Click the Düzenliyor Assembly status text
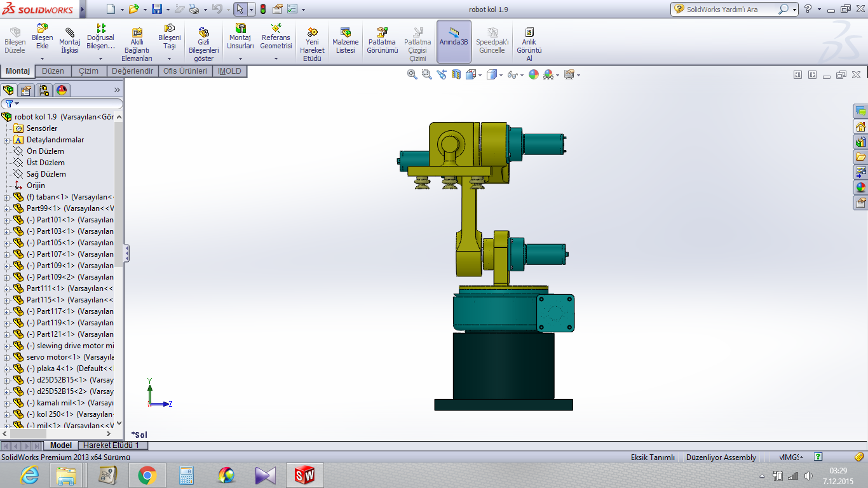The height and width of the screenshot is (488, 868). (x=721, y=457)
